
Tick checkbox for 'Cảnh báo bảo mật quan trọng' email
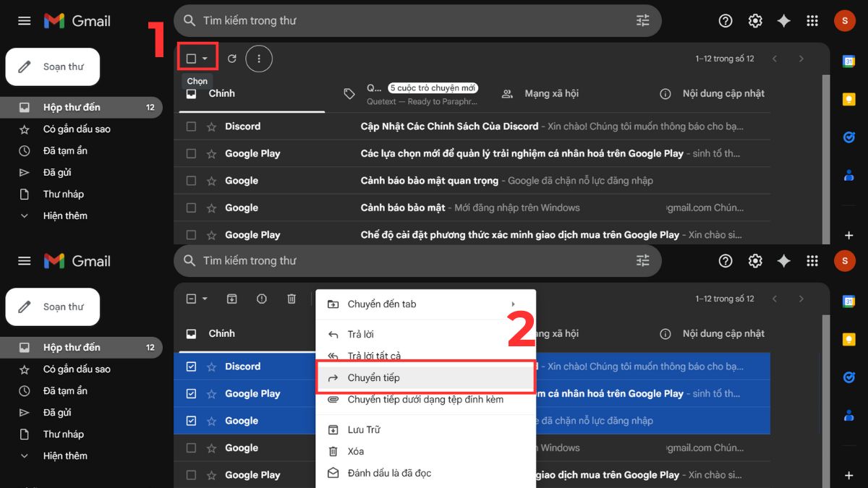(x=191, y=181)
